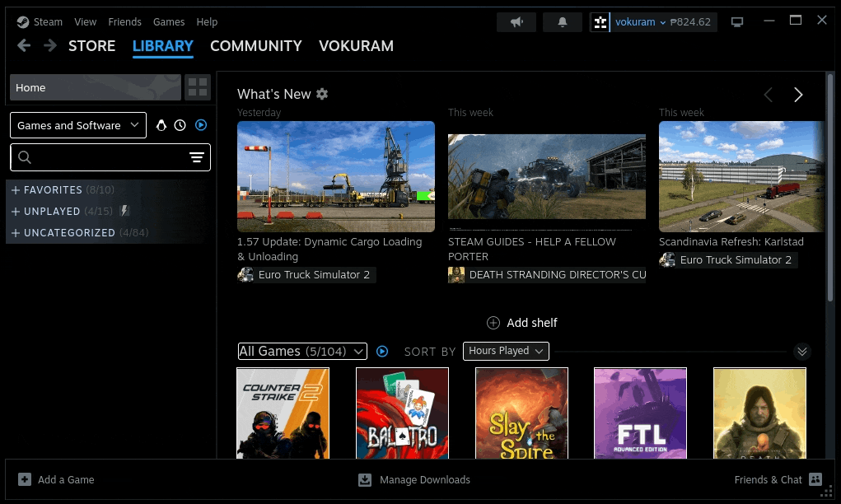Click the Home button
The width and height of the screenshot is (841, 504).
coord(96,87)
